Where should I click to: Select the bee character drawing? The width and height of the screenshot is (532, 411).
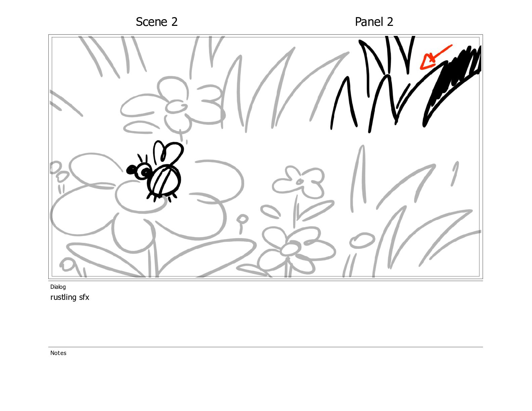click(156, 171)
